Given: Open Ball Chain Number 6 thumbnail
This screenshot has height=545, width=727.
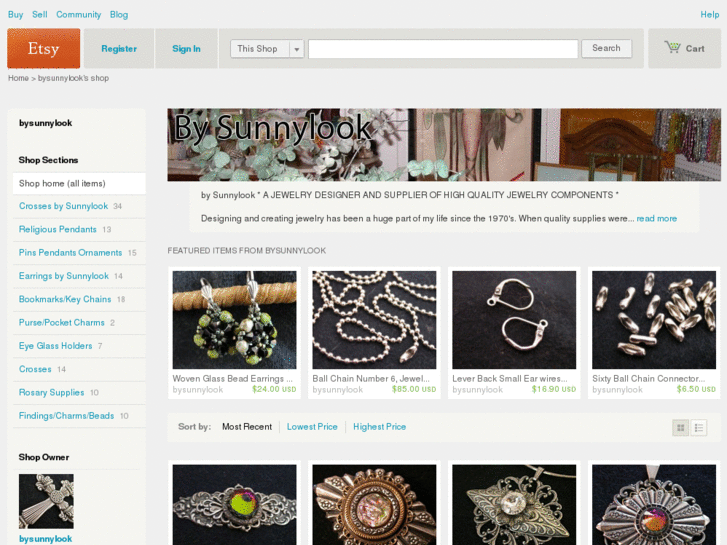Looking at the screenshot, I should click(x=374, y=320).
